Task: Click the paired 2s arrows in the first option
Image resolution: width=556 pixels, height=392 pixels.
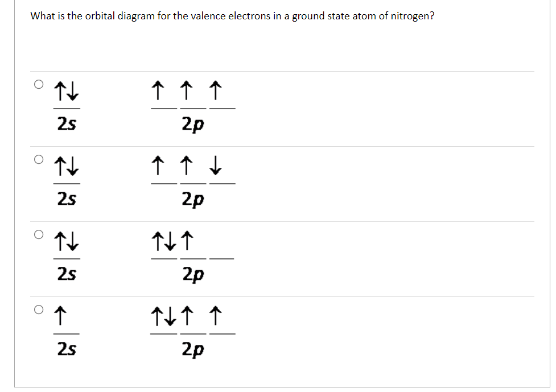Action: tap(67, 90)
